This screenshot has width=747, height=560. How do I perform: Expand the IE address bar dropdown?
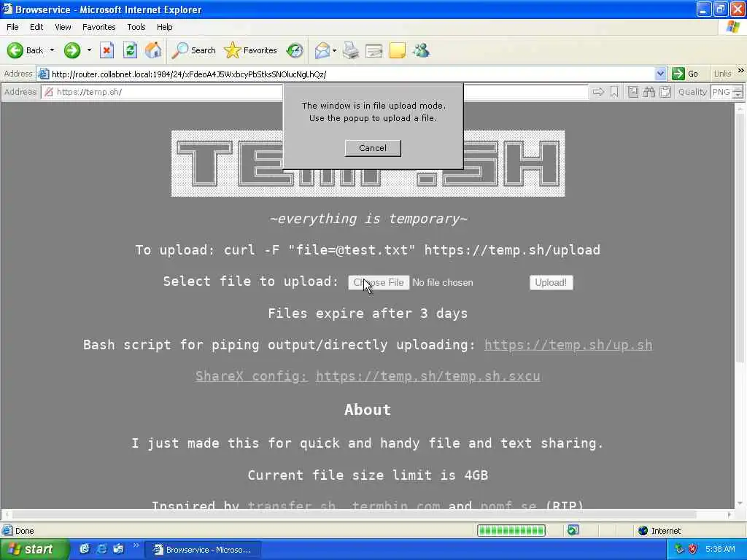660,74
